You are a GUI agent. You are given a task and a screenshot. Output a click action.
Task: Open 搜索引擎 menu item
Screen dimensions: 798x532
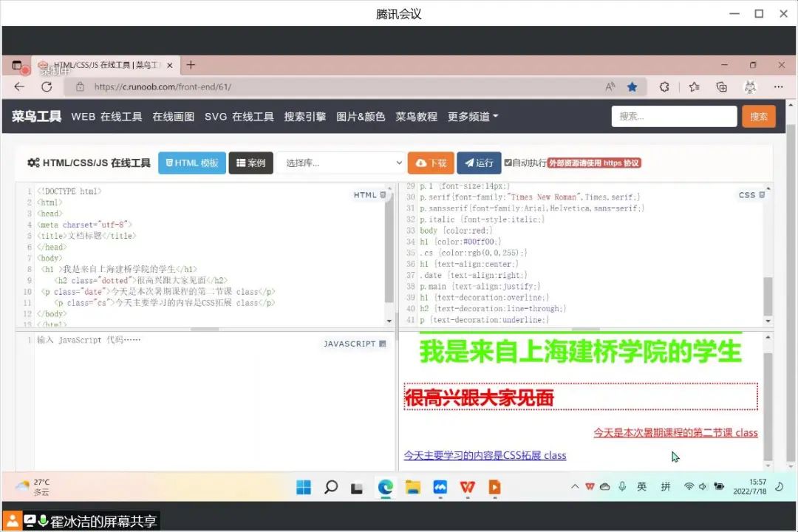(x=305, y=117)
